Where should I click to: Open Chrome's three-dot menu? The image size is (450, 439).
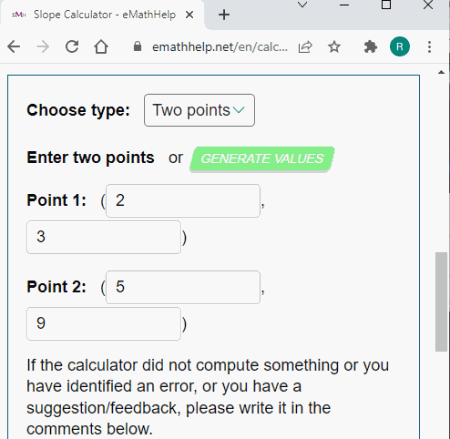point(429,47)
